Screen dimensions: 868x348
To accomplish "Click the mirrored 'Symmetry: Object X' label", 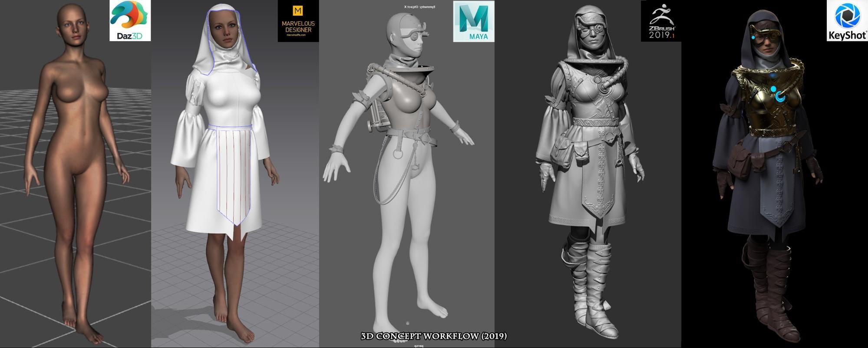I will [420, 7].
